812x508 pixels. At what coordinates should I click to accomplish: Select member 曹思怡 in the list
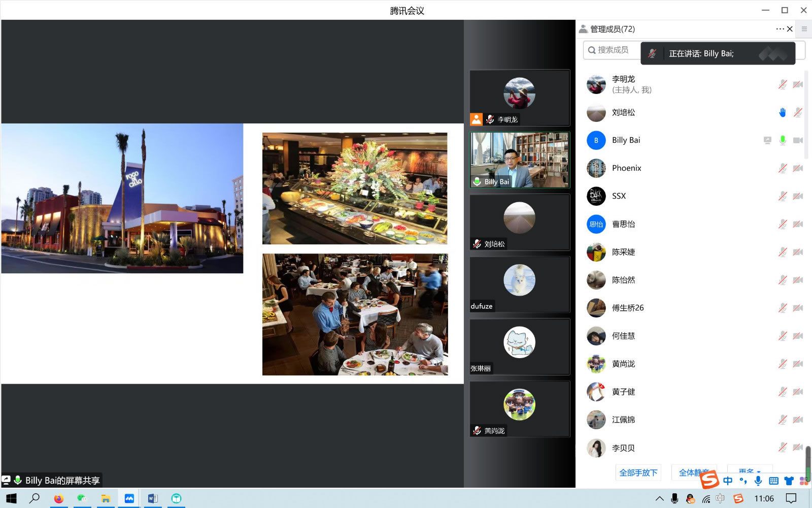point(693,224)
